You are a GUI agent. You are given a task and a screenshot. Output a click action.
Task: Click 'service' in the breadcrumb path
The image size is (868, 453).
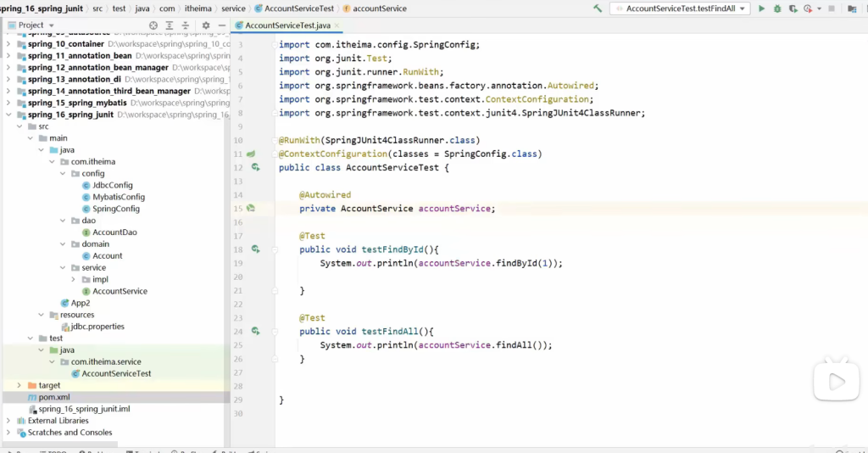pyautogui.click(x=233, y=8)
